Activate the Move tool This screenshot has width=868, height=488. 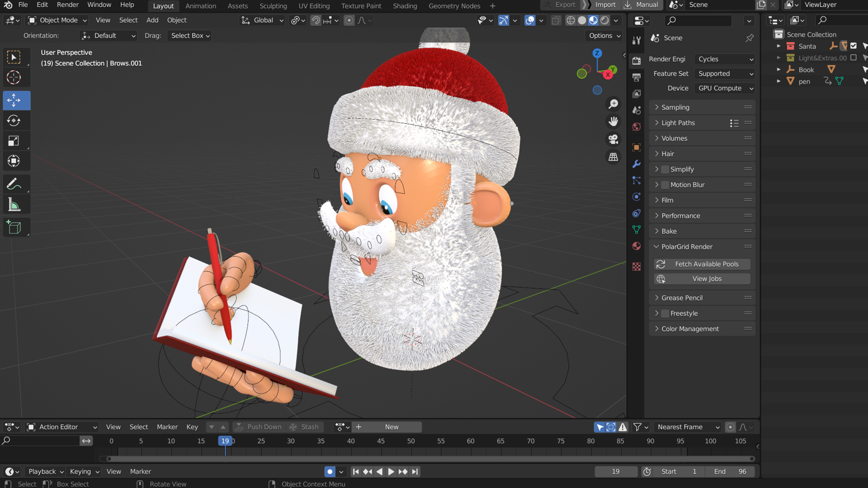coord(14,100)
